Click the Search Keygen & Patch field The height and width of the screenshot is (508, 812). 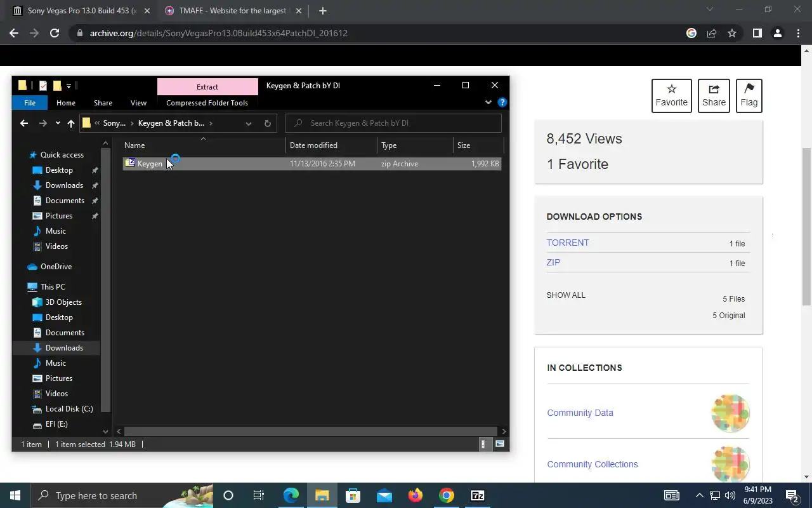tap(393, 123)
